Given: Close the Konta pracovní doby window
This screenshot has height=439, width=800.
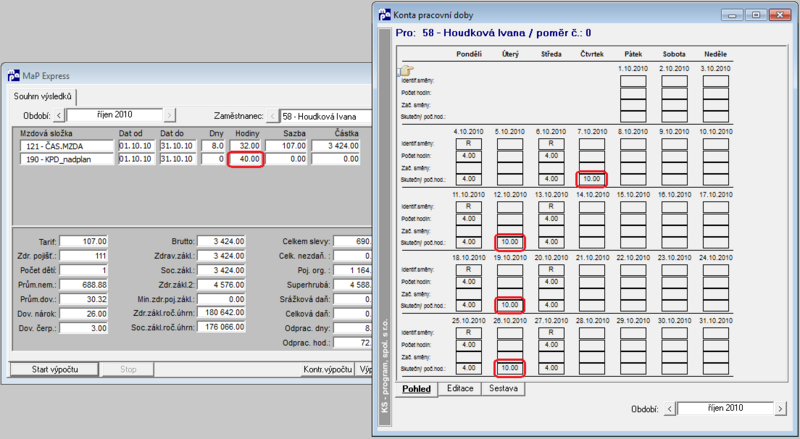Looking at the screenshot, I should click(780, 15).
